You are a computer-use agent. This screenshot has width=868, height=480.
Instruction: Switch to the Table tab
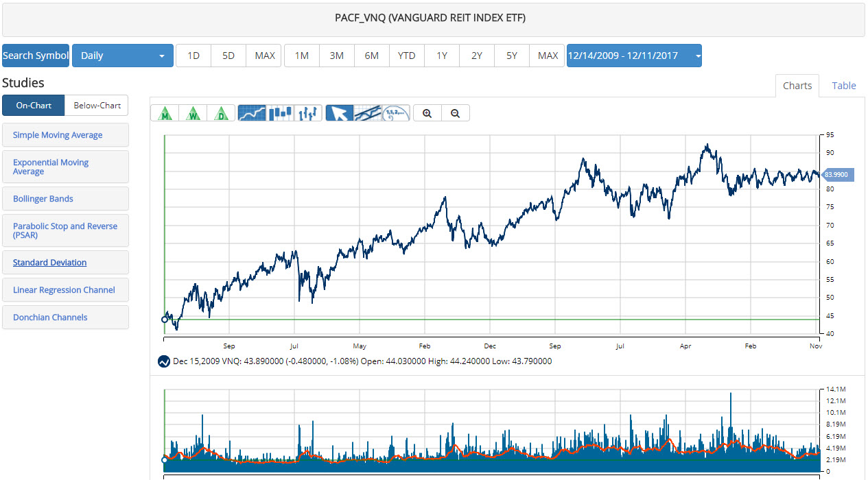pos(844,86)
